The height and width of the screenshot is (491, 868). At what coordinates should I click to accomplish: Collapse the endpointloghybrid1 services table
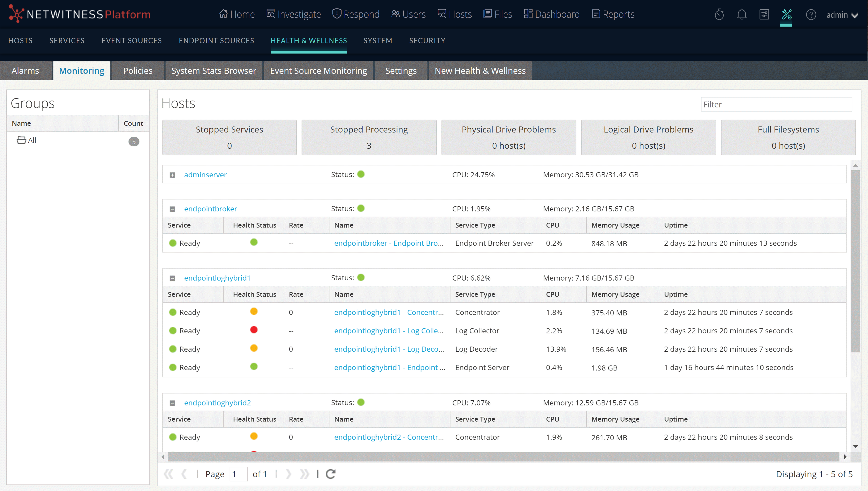172,278
